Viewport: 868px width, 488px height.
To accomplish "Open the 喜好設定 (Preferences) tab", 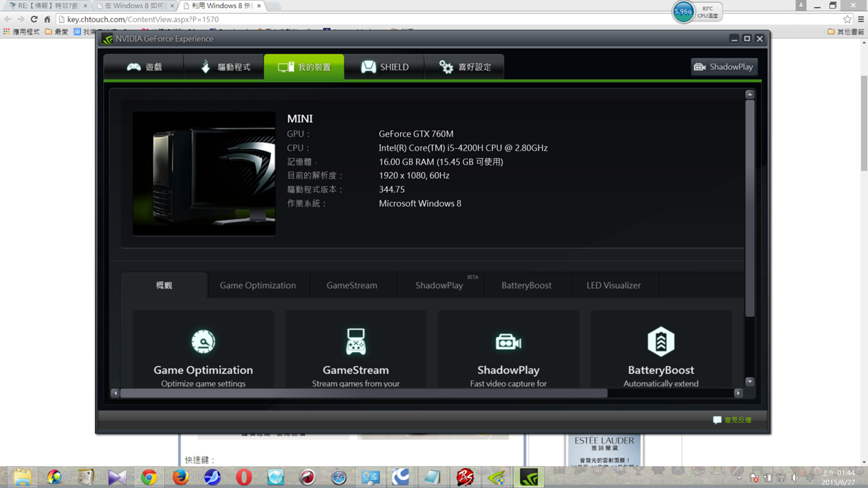I will pyautogui.click(x=464, y=67).
